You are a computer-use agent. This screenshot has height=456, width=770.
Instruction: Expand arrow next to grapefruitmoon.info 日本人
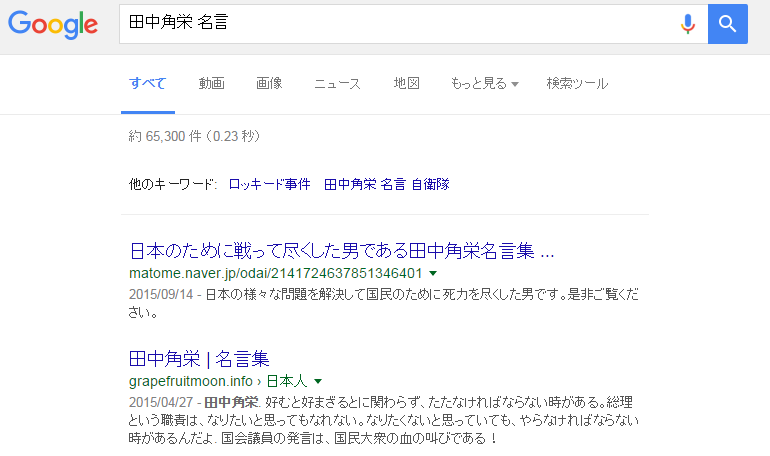[318, 381]
